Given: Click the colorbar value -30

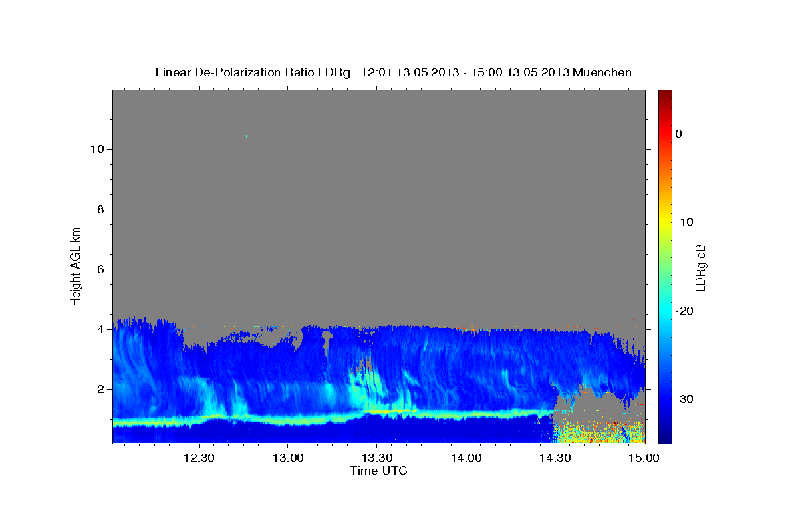Looking at the screenshot, I should tap(684, 399).
